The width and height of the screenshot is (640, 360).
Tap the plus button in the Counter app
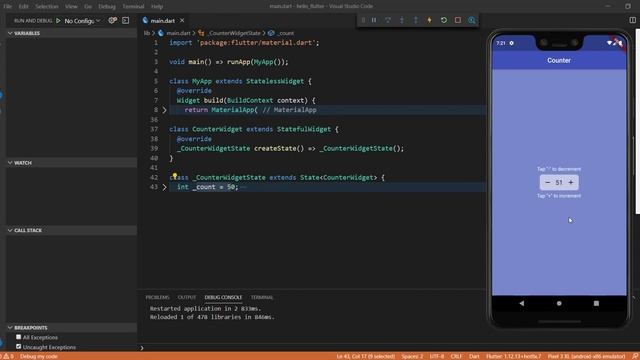[571, 182]
